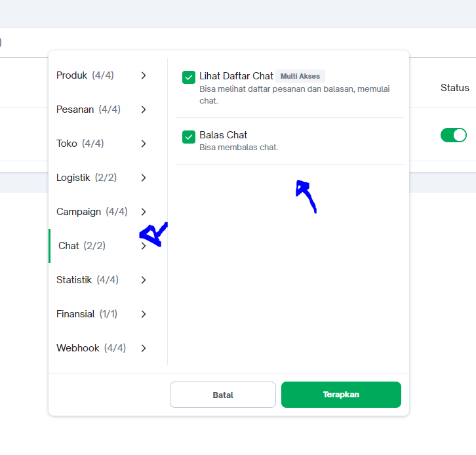
Task: Click the chevron next to Campaign
Action: (x=144, y=212)
